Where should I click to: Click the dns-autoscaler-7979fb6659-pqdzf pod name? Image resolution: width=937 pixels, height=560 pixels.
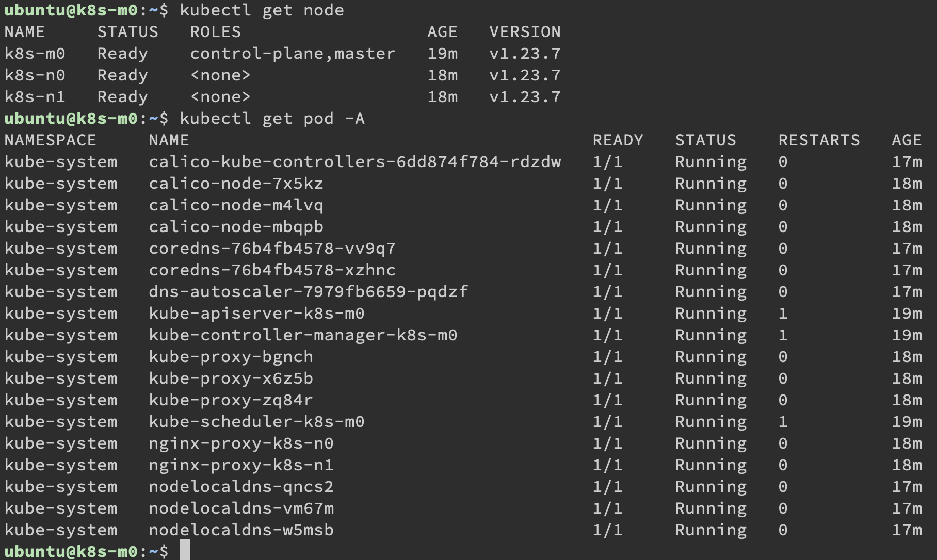point(308,292)
